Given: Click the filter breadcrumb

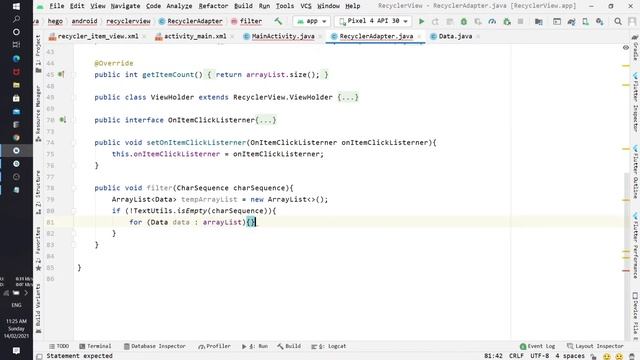Looking at the screenshot, I should 247,21.
